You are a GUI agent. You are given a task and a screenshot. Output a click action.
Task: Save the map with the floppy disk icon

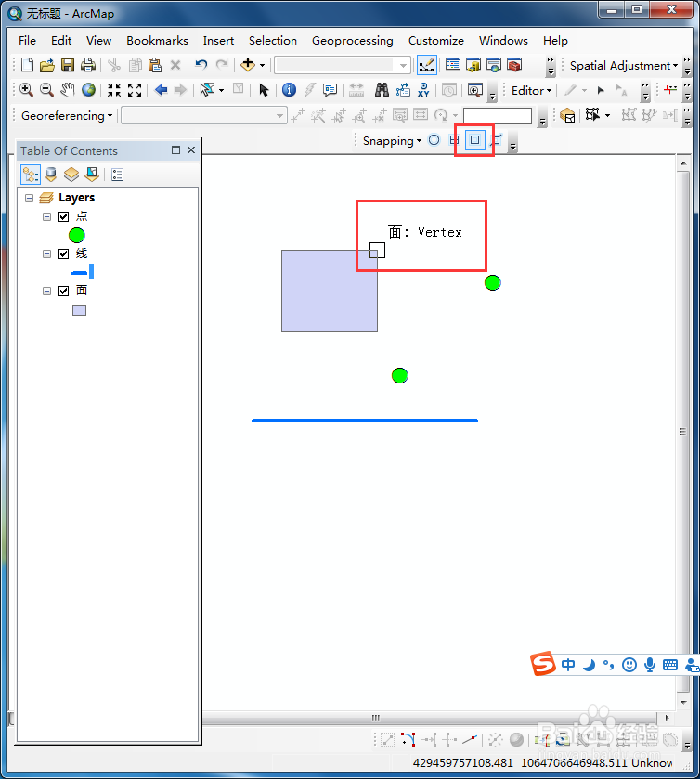point(68,65)
